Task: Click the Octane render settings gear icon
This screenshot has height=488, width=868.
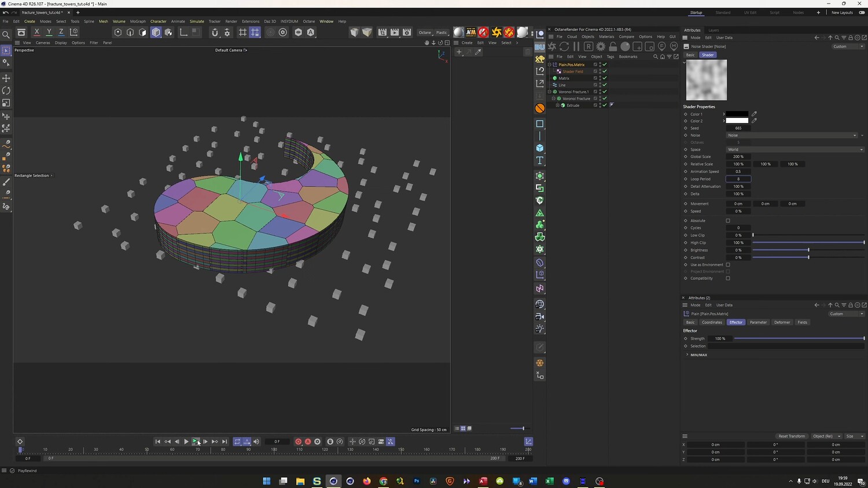Action: (x=601, y=46)
